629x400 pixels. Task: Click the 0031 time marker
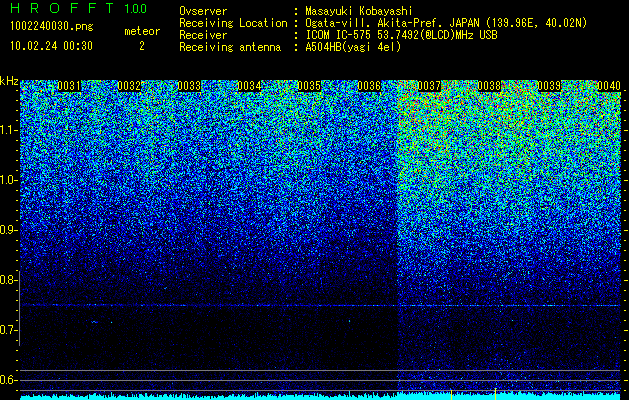69,86
